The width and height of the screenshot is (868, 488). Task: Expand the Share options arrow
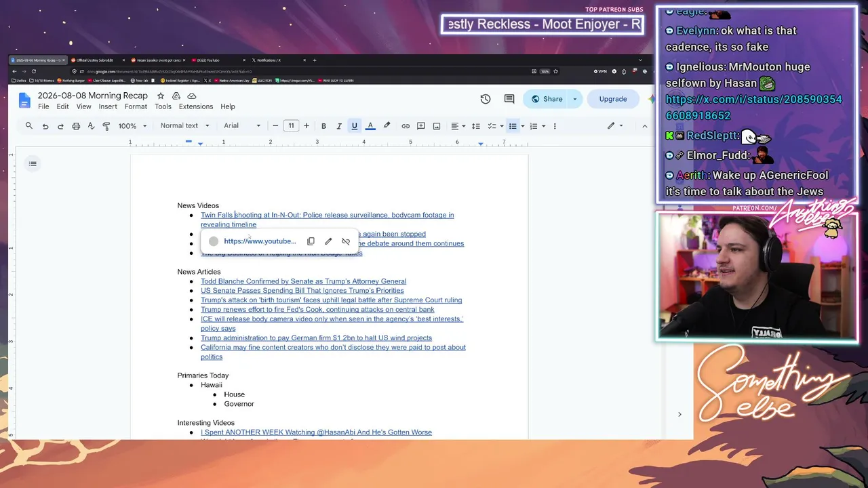[575, 99]
